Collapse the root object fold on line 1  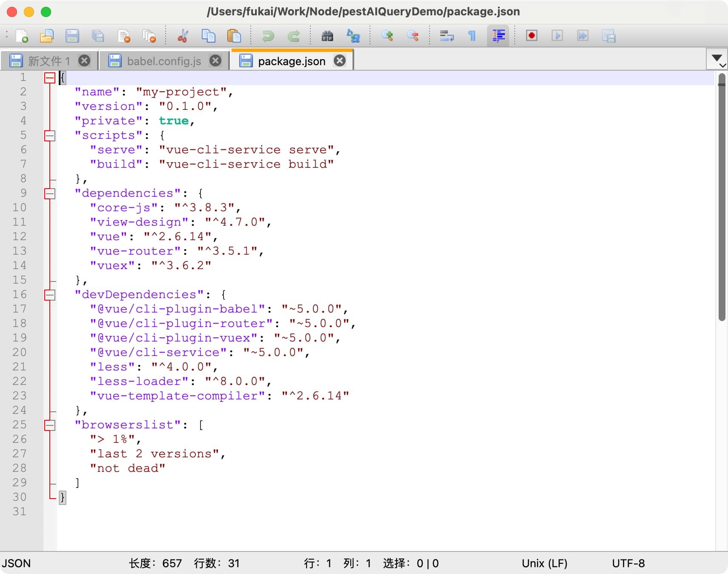50,77
